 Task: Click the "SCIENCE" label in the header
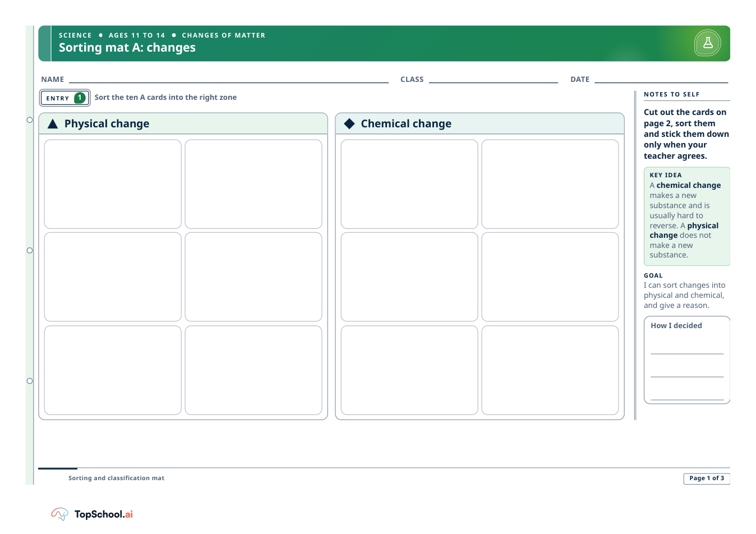pyautogui.click(x=75, y=35)
